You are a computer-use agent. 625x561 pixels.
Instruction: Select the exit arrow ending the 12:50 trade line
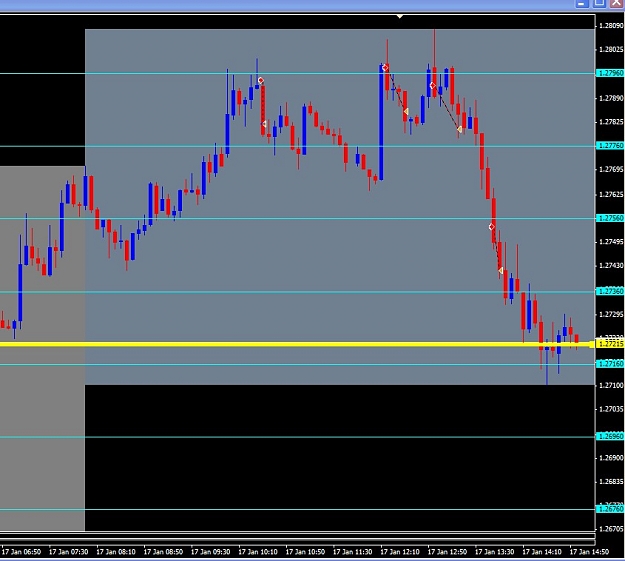(x=460, y=129)
